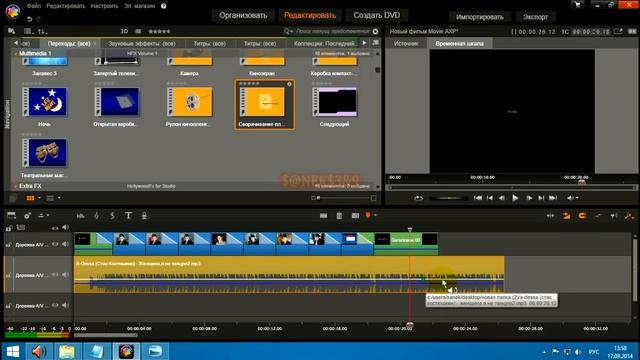Toggle first AV track video visibility eye
The image size is (640, 360).
55,244
